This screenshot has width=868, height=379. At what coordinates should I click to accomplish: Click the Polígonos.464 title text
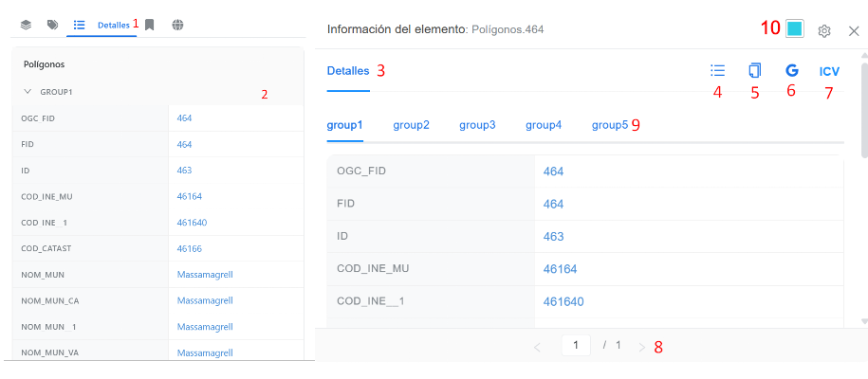(508, 29)
